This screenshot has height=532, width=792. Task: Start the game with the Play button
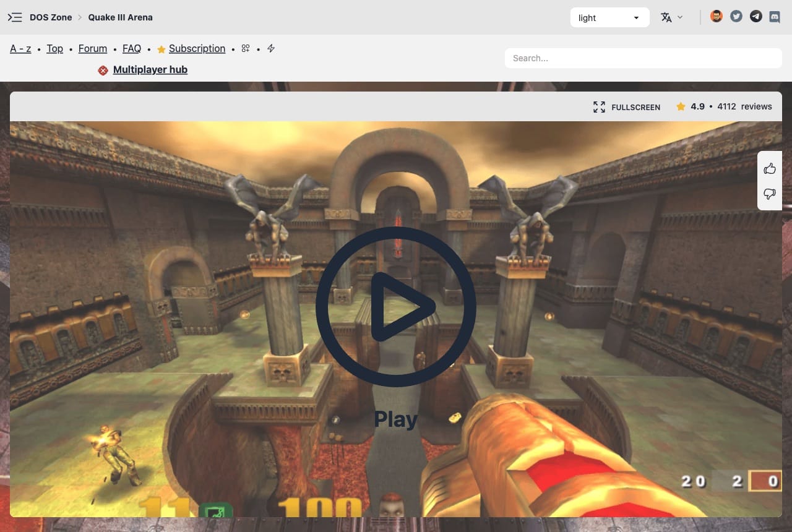pyautogui.click(x=396, y=307)
